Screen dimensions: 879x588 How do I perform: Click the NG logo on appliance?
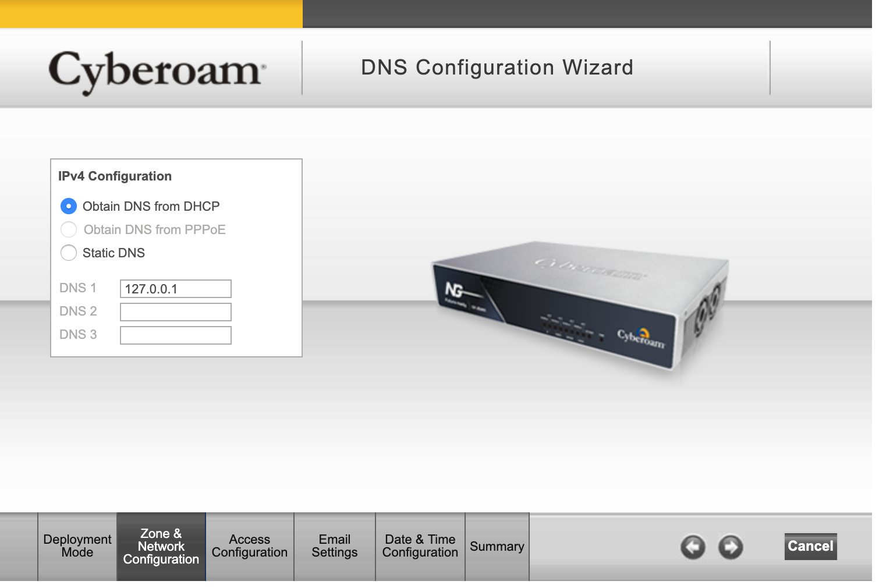[x=455, y=289]
